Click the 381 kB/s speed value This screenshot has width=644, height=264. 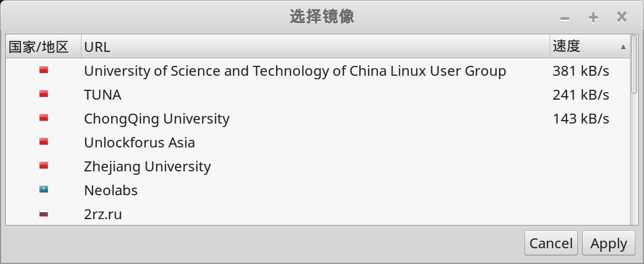581,71
